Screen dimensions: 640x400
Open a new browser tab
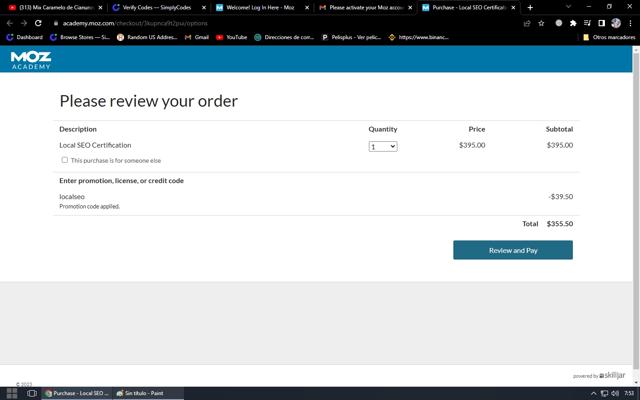click(530, 7)
